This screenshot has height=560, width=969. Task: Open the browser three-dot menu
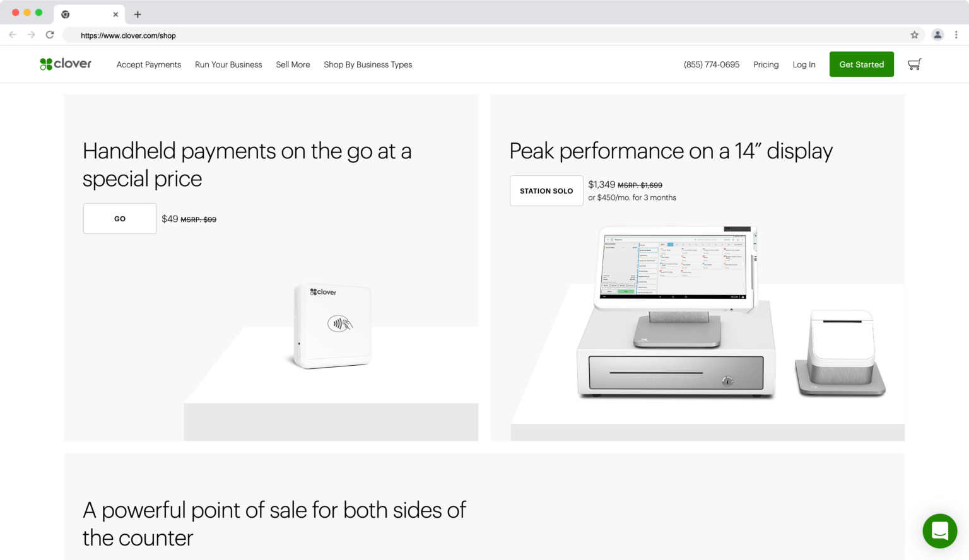(x=956, y=35)
